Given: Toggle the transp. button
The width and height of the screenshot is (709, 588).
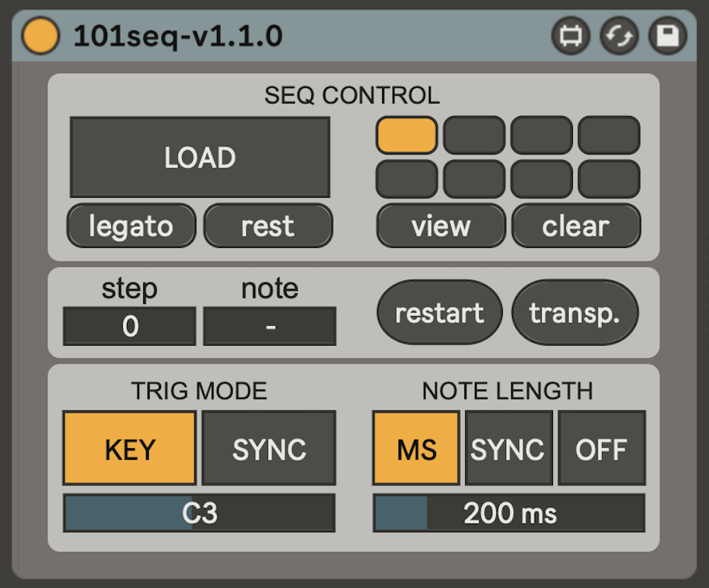Looking at the screenshot, I should click(x=575, y=312).
